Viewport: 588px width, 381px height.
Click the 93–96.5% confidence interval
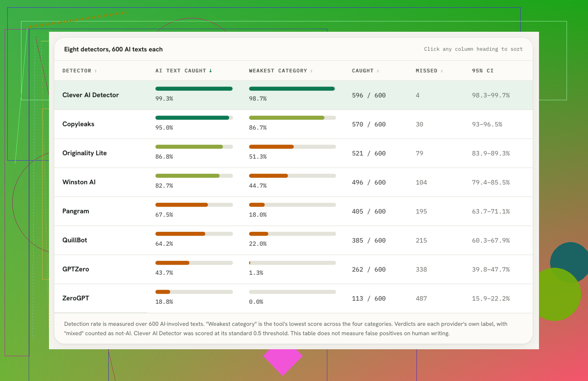[x=487, y=124]
